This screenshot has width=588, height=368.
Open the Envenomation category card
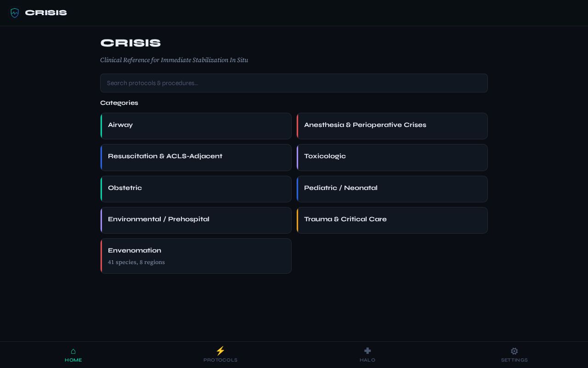(x=196, y=256)
